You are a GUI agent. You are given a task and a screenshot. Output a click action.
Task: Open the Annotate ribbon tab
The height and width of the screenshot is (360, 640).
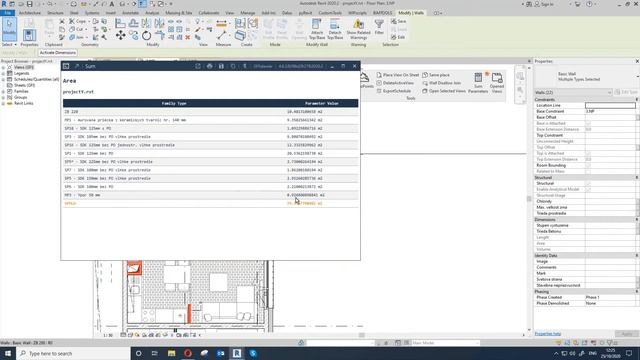[x=131, y=13]
